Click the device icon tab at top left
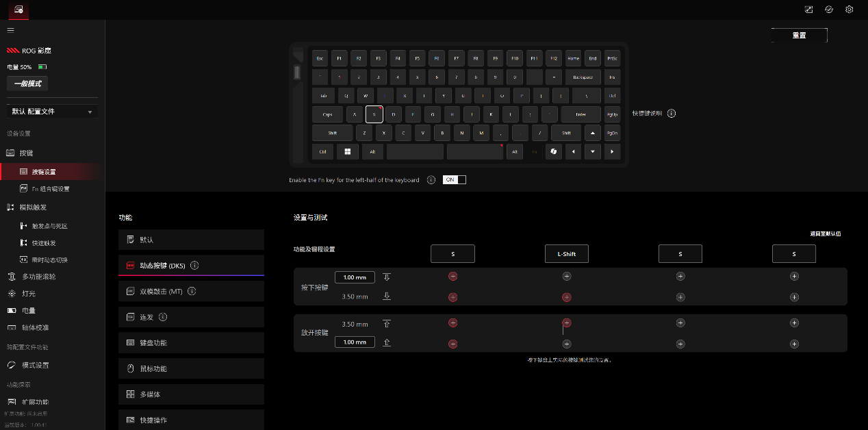 click(18, 10)
